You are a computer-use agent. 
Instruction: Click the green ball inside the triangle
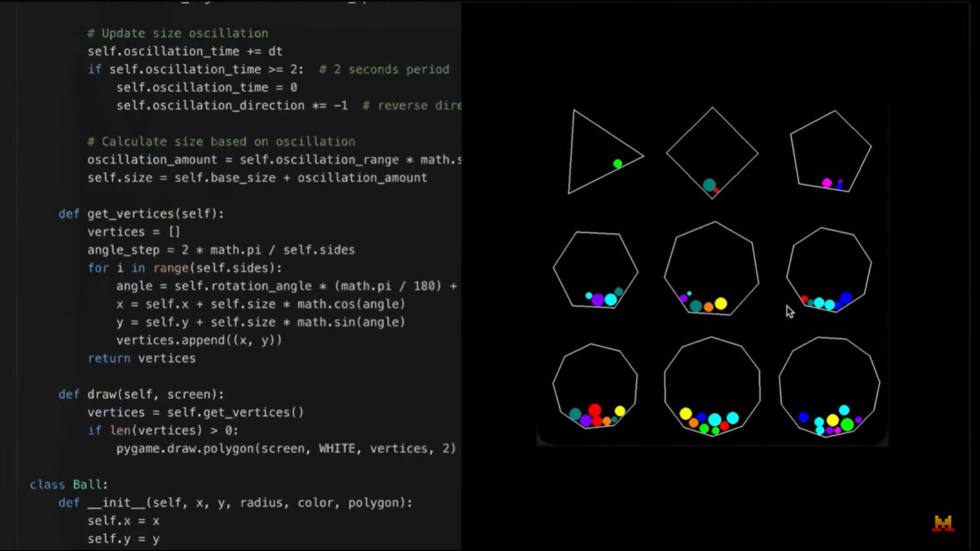click(618, 164)
